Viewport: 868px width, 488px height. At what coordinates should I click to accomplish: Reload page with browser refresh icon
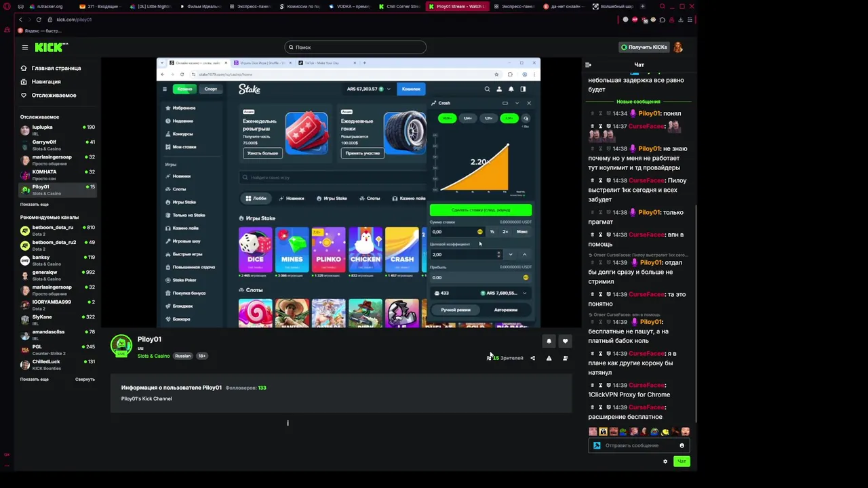coord(39,20)
